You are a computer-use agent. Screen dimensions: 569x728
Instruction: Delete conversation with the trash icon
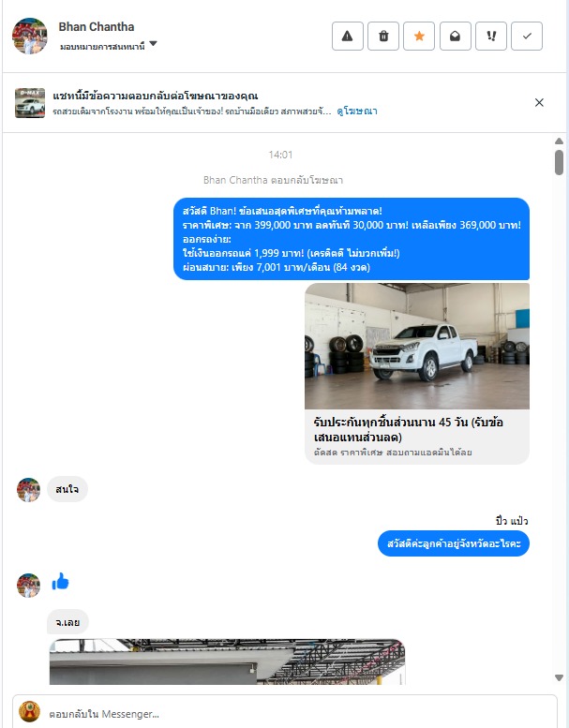point(383,37)
